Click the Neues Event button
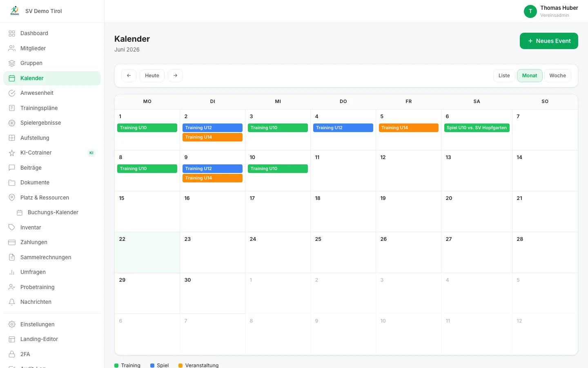This screenshot has width=588, height=368. pyautogui.click(x=549, y=41)
